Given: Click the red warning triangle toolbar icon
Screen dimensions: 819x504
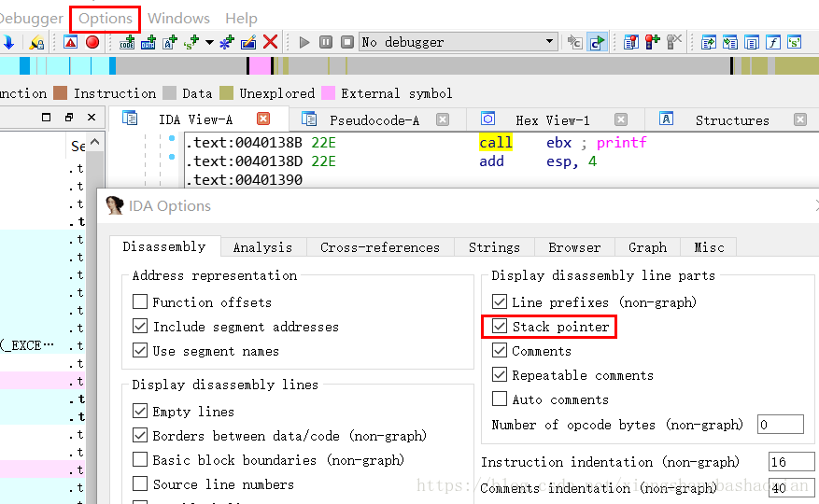Looking at the screenshot, I should (71, 42).
